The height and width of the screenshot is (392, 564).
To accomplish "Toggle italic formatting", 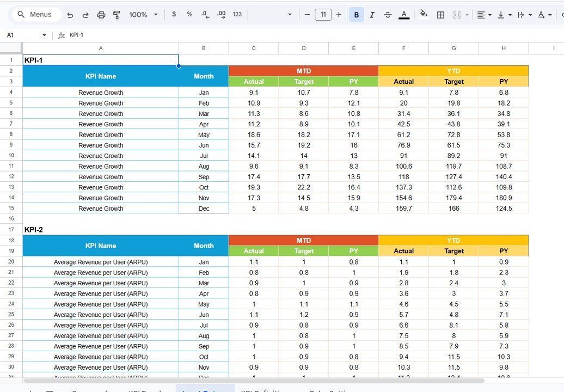I will pos(372,15).
